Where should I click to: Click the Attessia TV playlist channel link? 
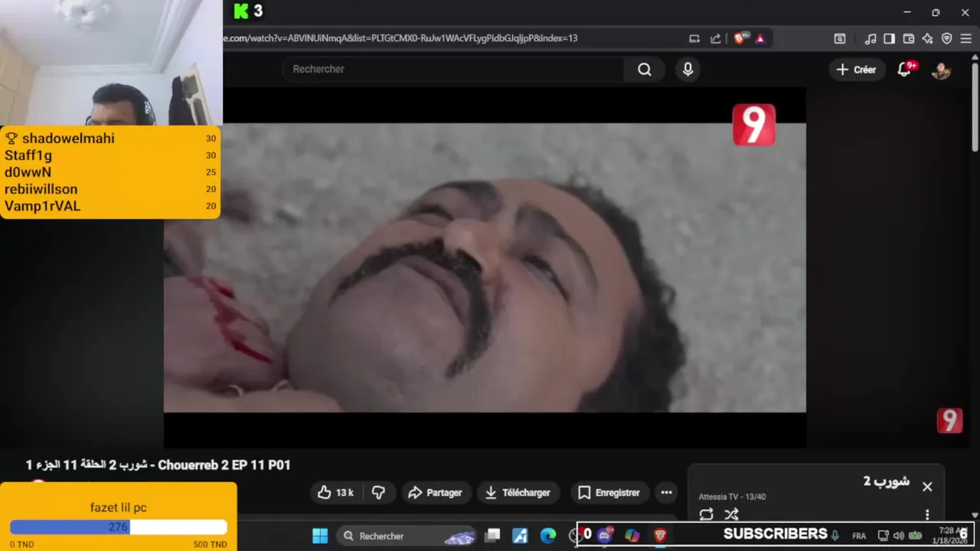(717, 497)
